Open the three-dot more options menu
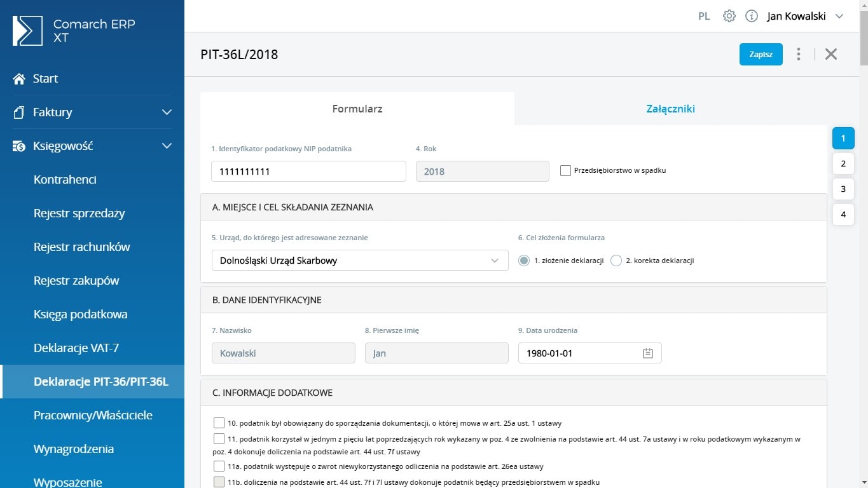The image size is (868, 488). pos(799,54)
